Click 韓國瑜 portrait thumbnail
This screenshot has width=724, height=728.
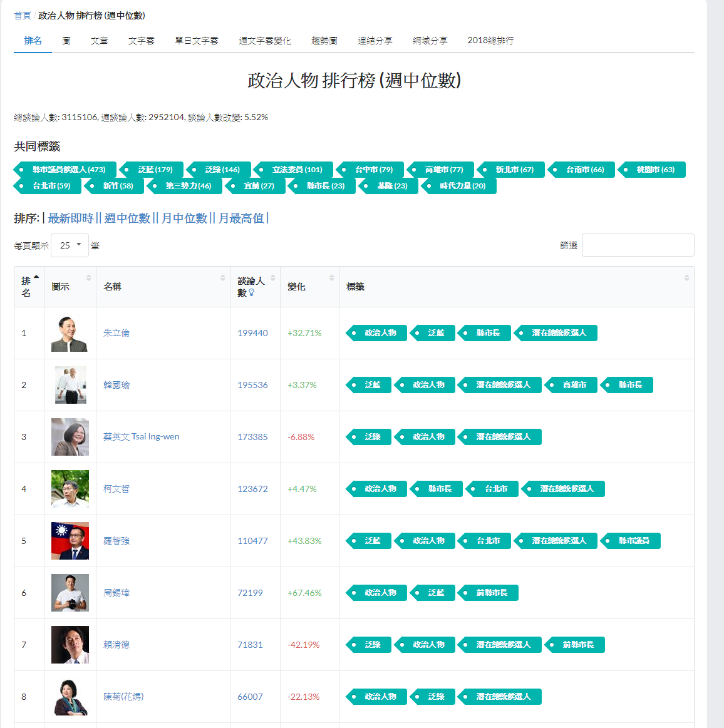click(x=71, y=385)
